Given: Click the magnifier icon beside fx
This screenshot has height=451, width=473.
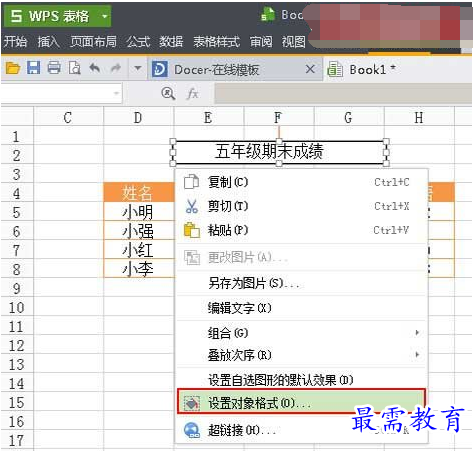Looking at the screenshot, I should click(168, 94).
